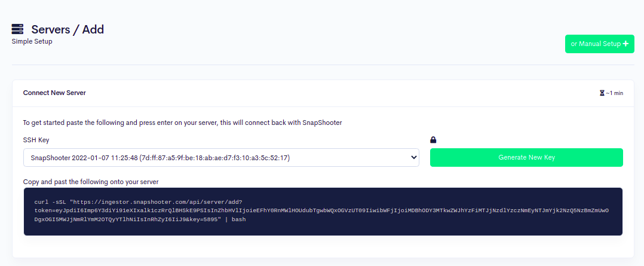Image resolution: width=644 pixels, height=266 pixels.
Task: Click the curl line ending with '| bash'
Action: [x=140, y=219]
